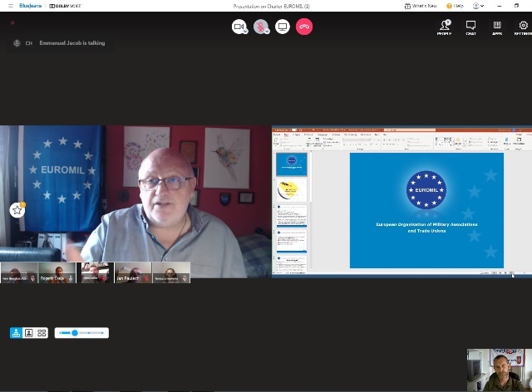End the call with red hang-up button
The width and height of the screenshot is (532, 392).
(304, 27)
